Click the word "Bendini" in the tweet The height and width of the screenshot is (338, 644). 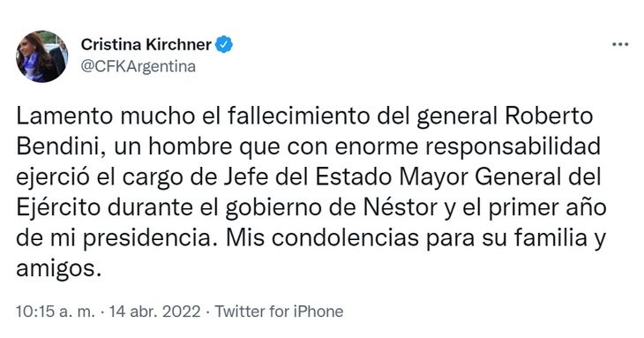[57, 147]
